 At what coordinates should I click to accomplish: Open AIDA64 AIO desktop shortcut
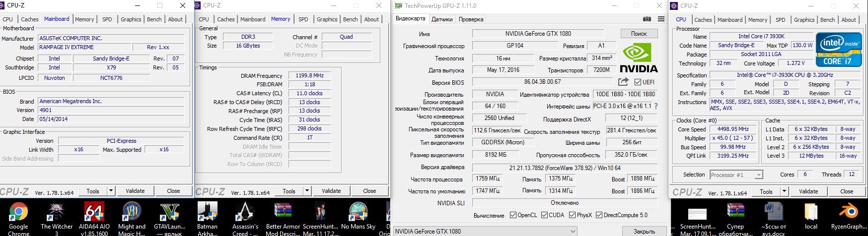94,217
